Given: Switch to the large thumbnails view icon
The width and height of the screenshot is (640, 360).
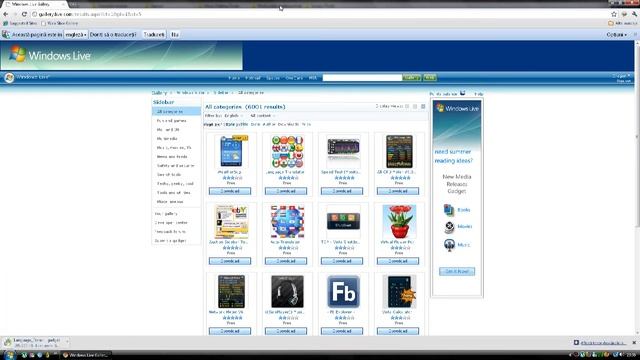Looking at the screenshot, I should pyautogui.click(x=423, y=107).
